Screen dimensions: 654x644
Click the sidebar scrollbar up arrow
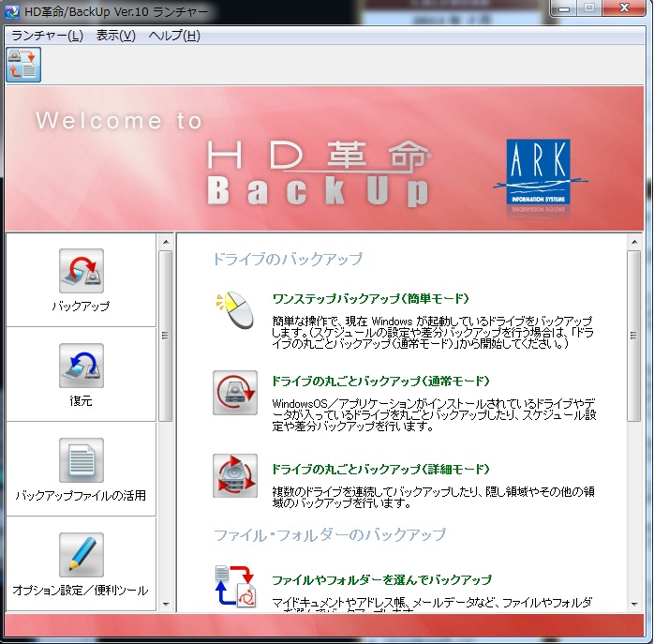click(x=166, y=242)
